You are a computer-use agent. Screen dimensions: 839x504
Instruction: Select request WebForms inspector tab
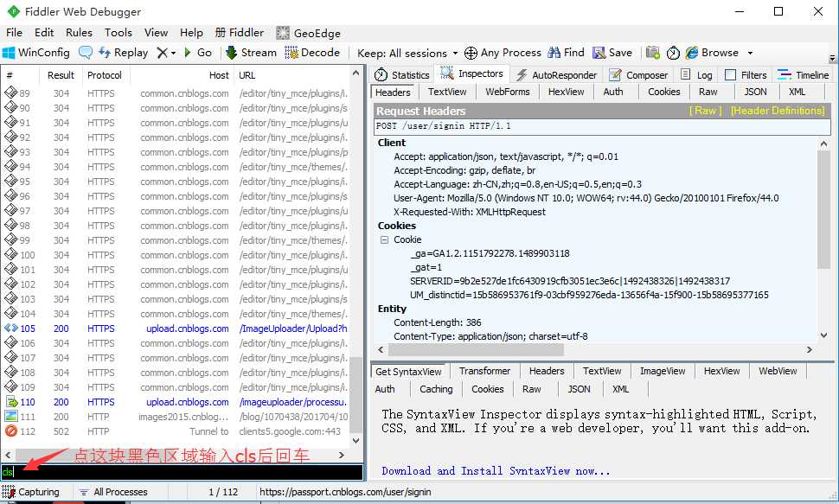pyautogui.click(x=507, y=92)
